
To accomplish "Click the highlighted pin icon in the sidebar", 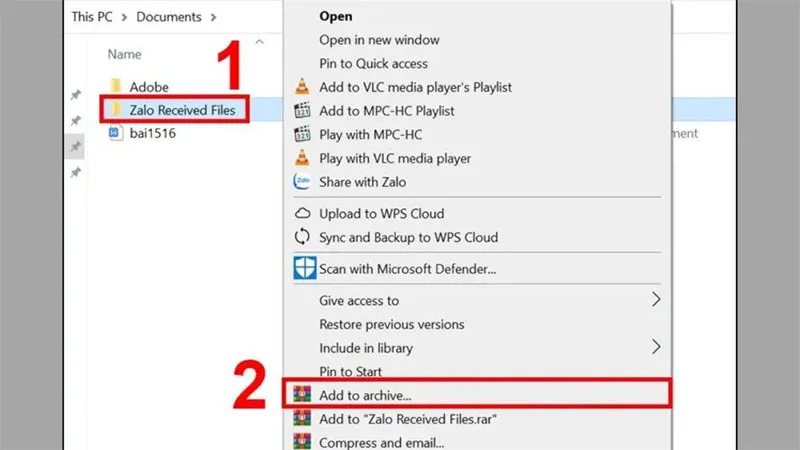I will 76,146.
